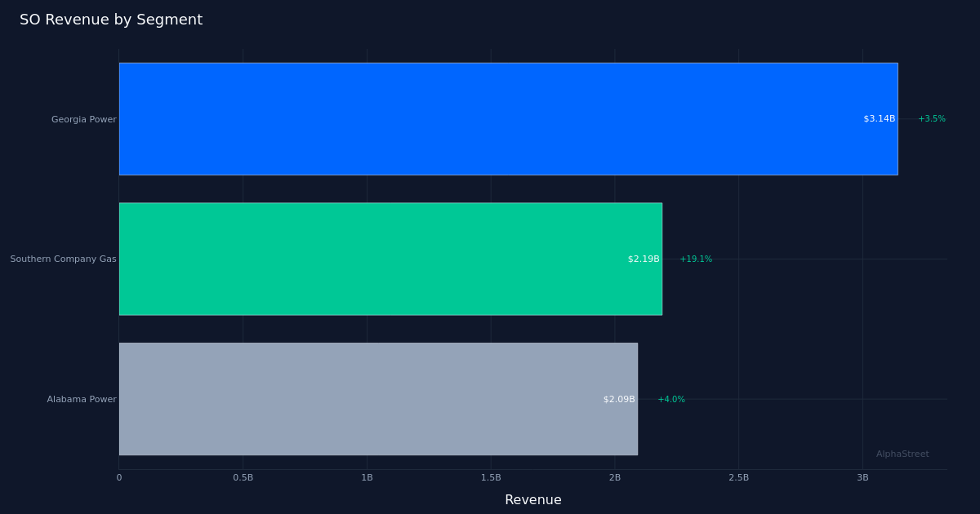Click the $3.14B value label
Image resolution: width=980 pixels, height=514 pixels.
tap(879, 118)
